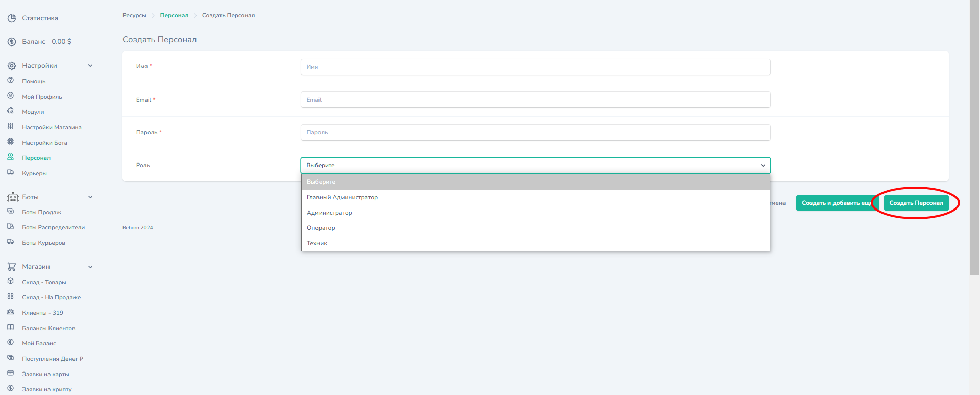Select the Выберите placeholder option in list

click(x=535, y=182)
